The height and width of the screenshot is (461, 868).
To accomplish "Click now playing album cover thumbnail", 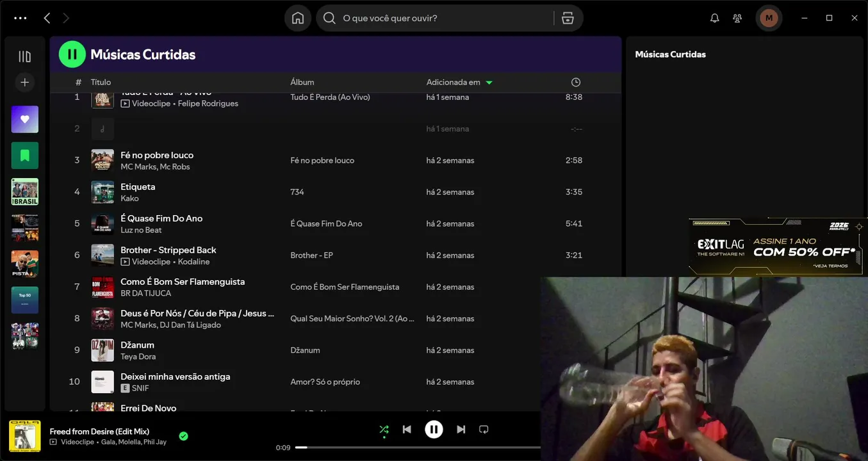I will (x=25, y=436).
